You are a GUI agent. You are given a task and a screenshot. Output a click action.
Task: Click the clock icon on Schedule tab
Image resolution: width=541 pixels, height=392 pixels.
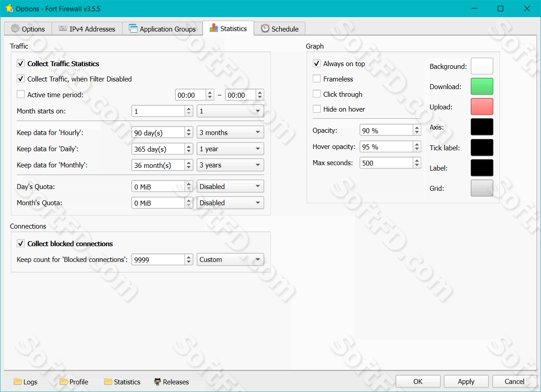coord(265,28)
